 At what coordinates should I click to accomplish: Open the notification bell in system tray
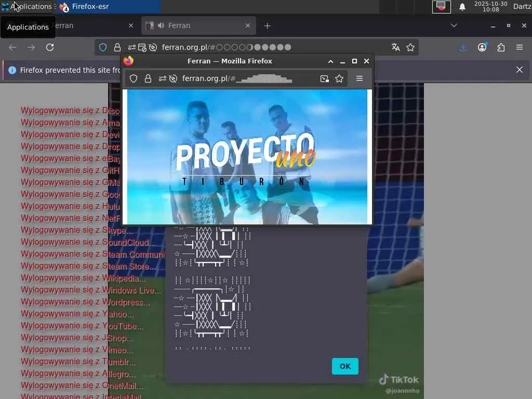tap(462, 7)
